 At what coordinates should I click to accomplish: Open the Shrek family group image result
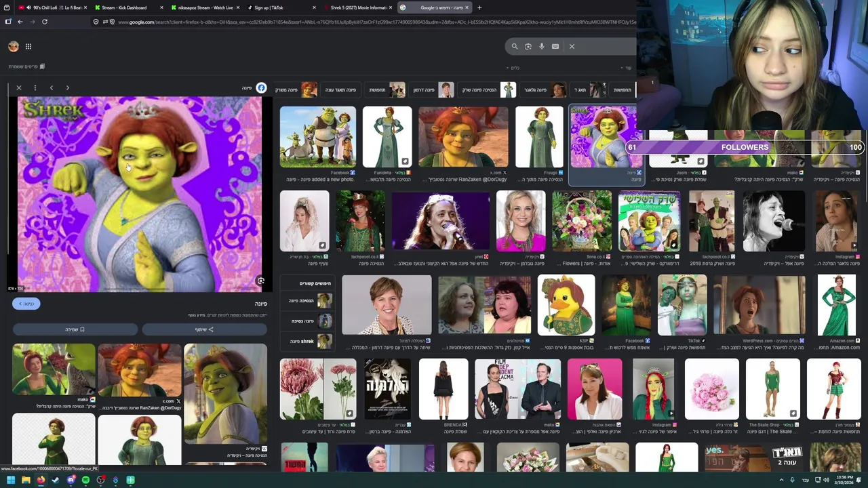coord(317,137)
